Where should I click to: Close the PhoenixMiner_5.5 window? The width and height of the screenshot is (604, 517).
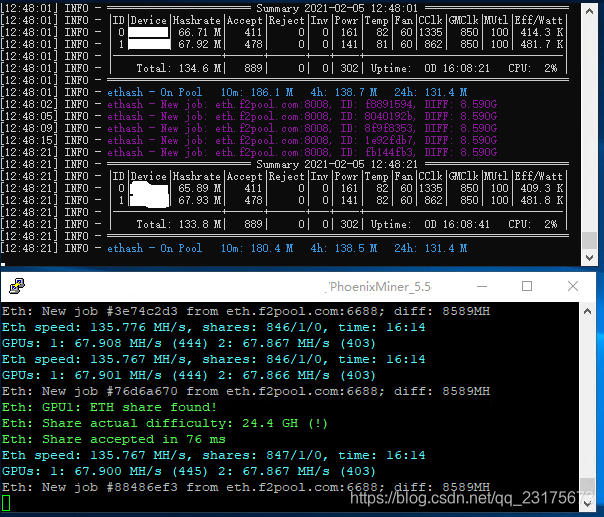point(573,286)
